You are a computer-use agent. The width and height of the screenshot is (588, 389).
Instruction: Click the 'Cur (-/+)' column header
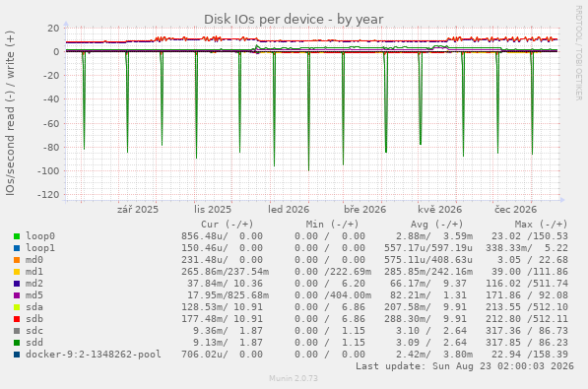(228, 225)
